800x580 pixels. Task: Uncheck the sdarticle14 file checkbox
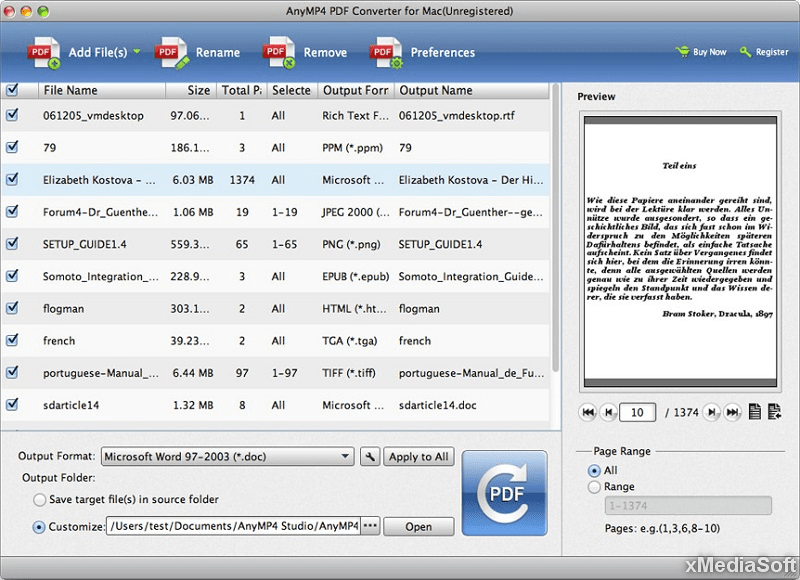[12, 405]
